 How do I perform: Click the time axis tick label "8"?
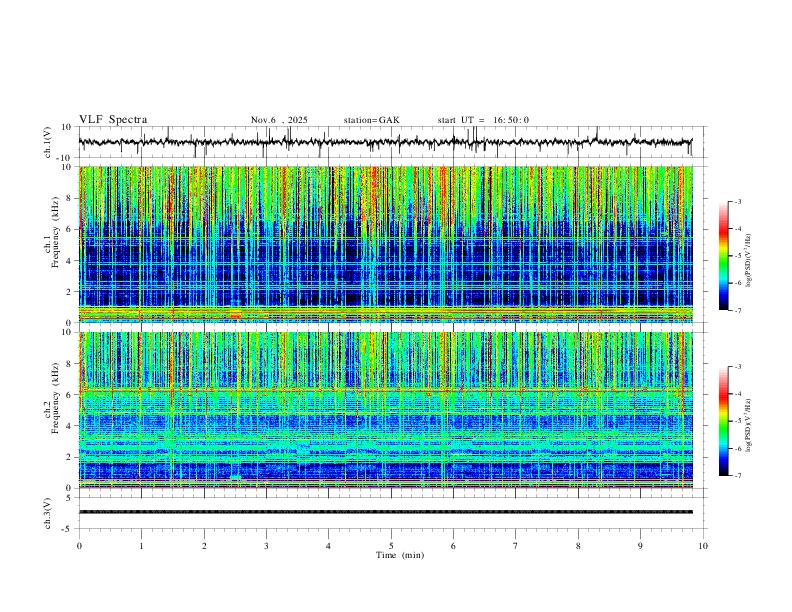tap(578, 546)
